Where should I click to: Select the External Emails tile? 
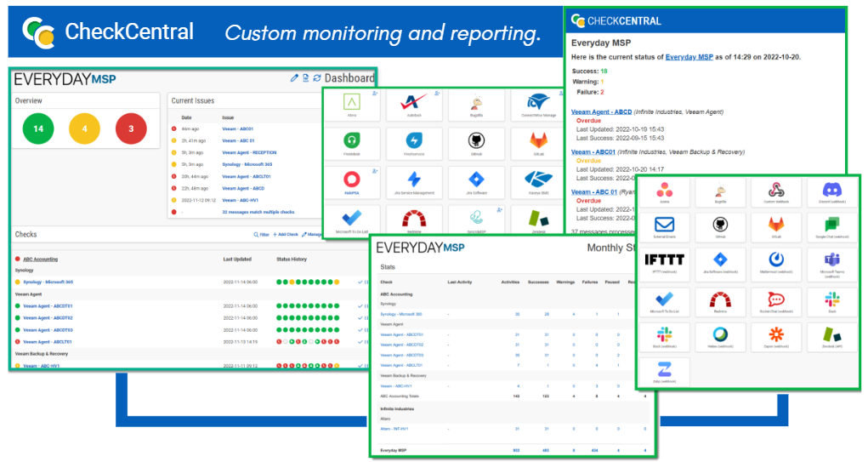[x=664, y=227]
